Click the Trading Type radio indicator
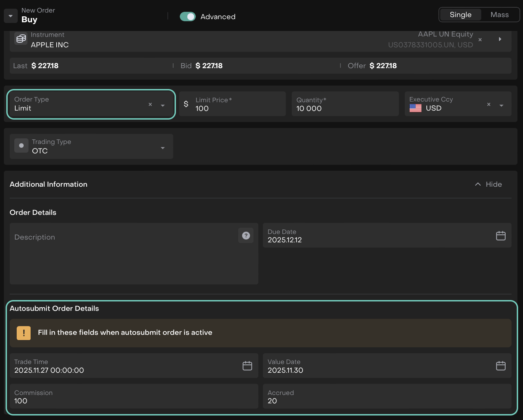Screen dimensions: 523x420 21,146
